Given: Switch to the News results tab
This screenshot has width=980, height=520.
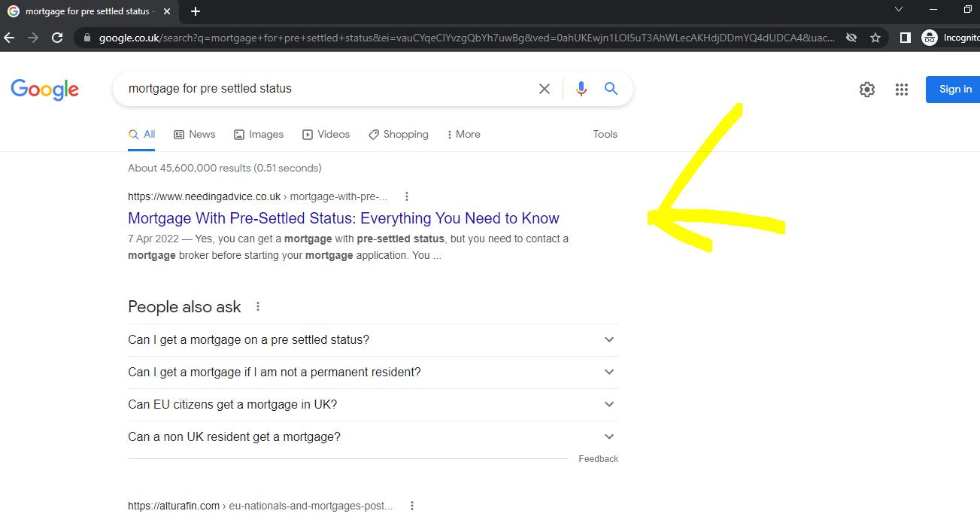Looking at the screenshot, I should pyautogui.click(x=195, y=135).
